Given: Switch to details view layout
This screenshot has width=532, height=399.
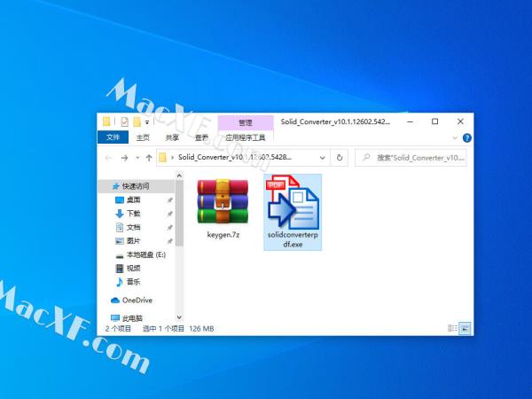Looking at the screenshot, I should [452, 328].
